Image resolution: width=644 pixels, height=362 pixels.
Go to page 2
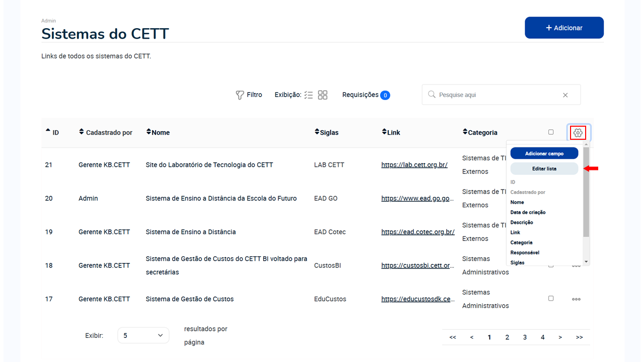(x=507, y=337)
